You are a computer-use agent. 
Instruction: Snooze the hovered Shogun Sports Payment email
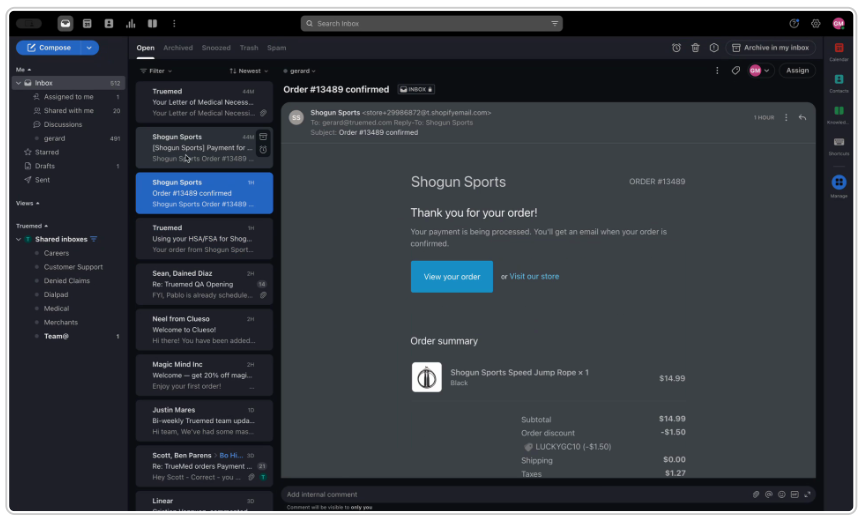coord(264,149)
